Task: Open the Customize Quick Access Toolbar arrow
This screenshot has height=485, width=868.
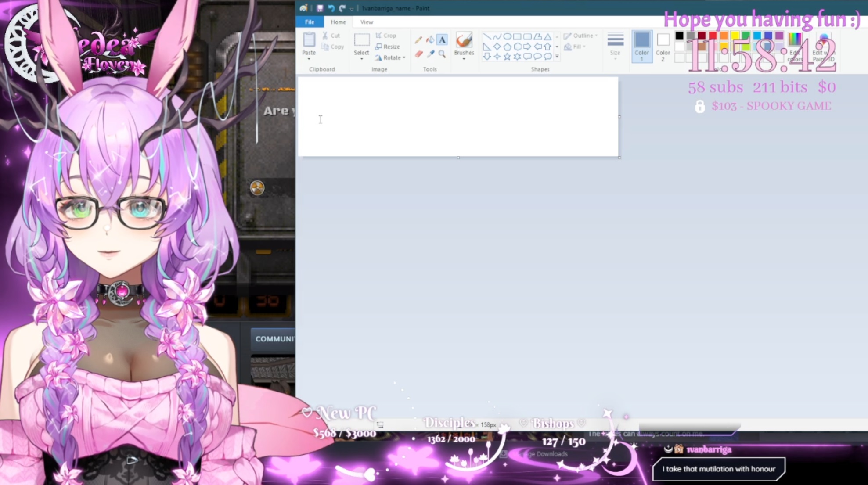Action: pyautogui.click(x=352, y=8)
